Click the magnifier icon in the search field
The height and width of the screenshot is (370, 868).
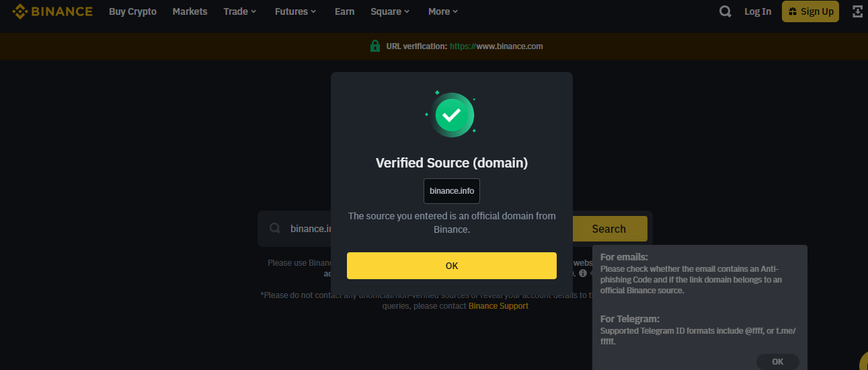[x=275, y=229]
